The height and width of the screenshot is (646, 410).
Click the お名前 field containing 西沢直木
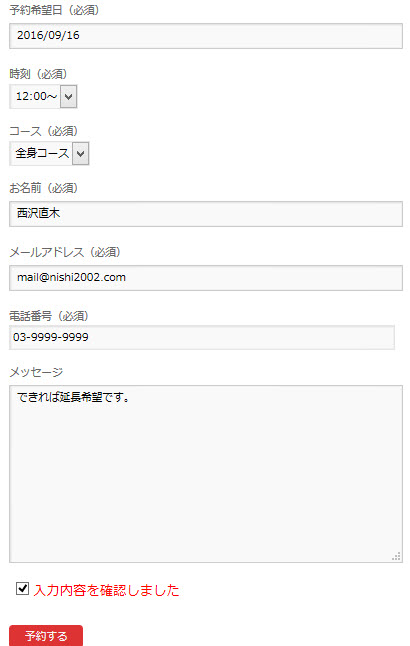point(206,214)
